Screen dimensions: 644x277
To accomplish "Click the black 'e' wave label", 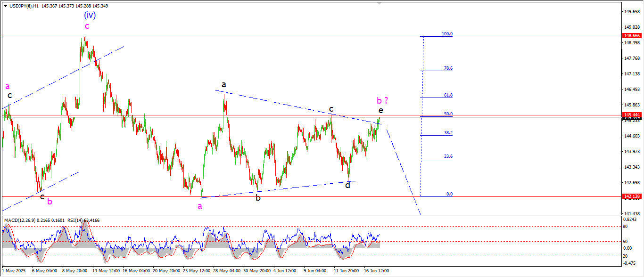I will click(x=380, y=110).
